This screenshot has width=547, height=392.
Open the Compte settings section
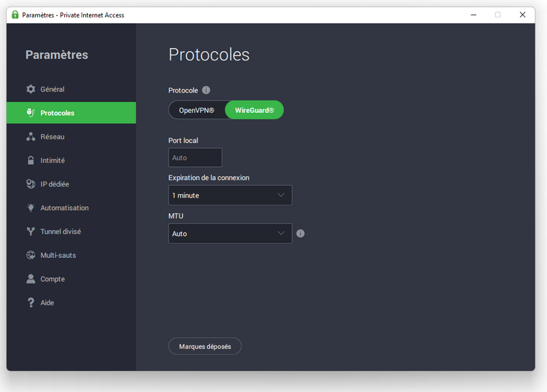point(71,279)
